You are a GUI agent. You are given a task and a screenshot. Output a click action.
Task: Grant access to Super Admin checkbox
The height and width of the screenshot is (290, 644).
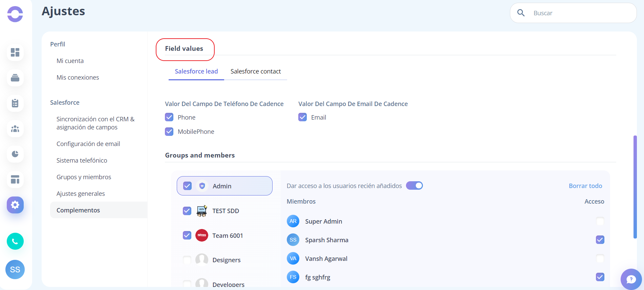600,221
